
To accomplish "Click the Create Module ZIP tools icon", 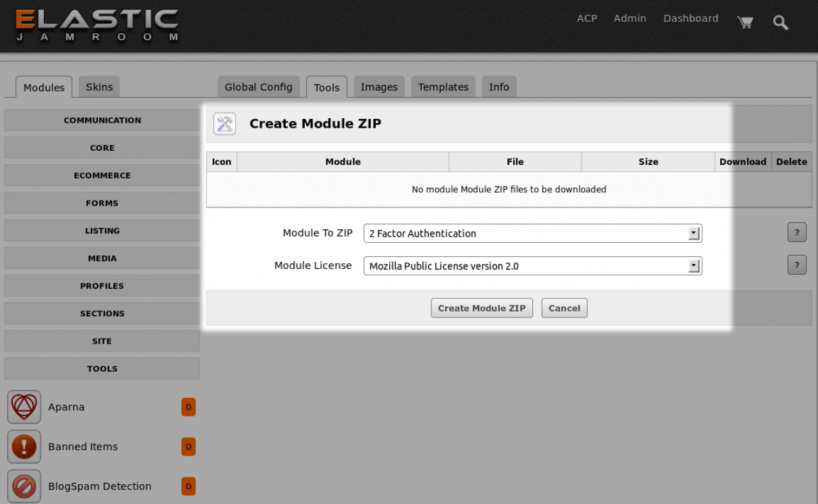I will click(x=224, y=124).
